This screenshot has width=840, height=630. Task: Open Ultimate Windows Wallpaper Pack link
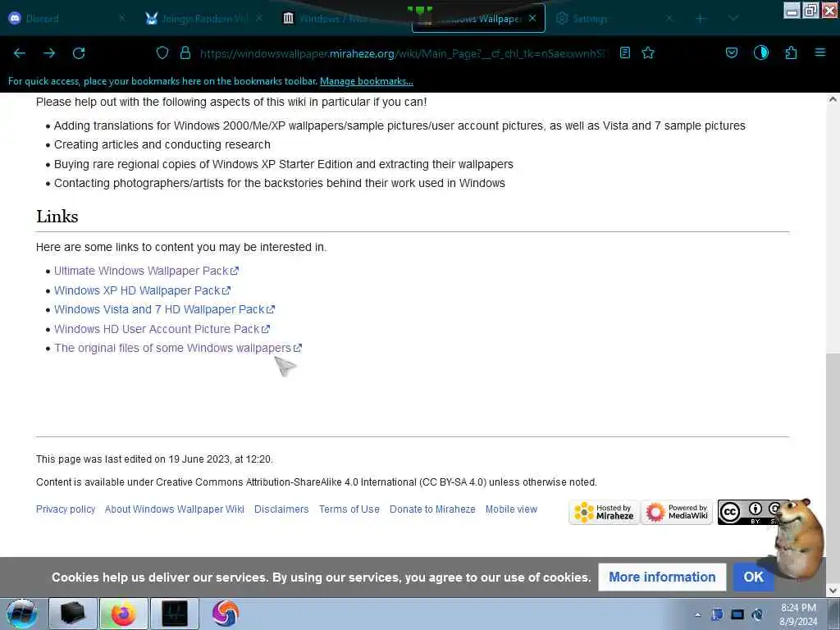(146, 271)
